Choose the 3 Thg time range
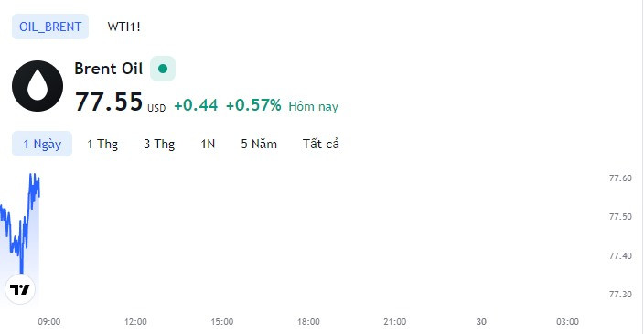 159,144
